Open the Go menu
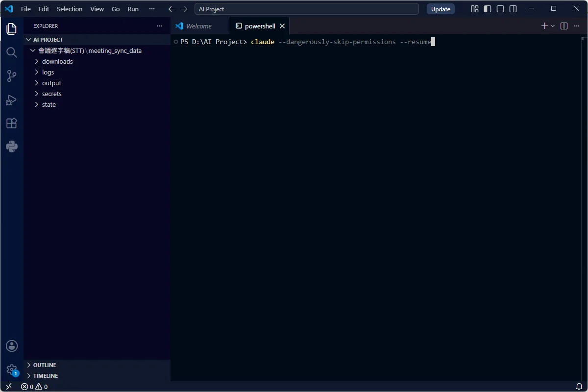Image resolution: width=588 pixels, height=392 pixels. [x=116, y=9]
